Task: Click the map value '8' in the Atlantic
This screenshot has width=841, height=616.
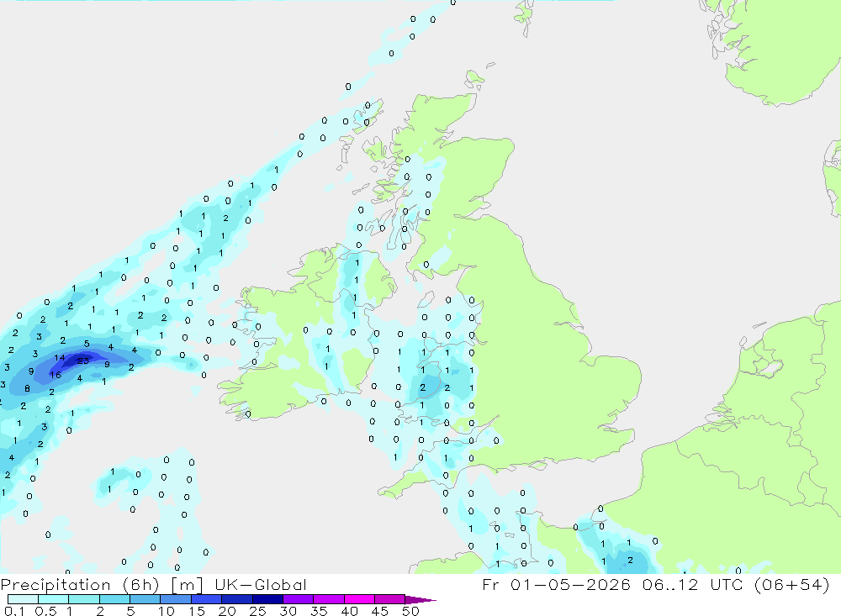Action: (x=28, y=389)
